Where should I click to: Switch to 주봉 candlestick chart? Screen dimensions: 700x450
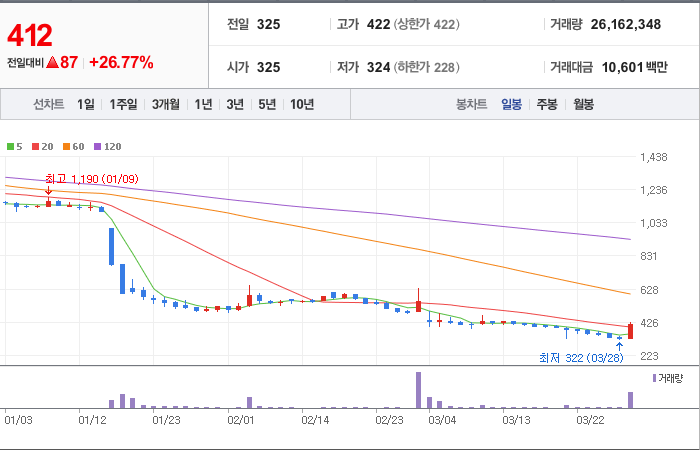[x=547, y=104]
